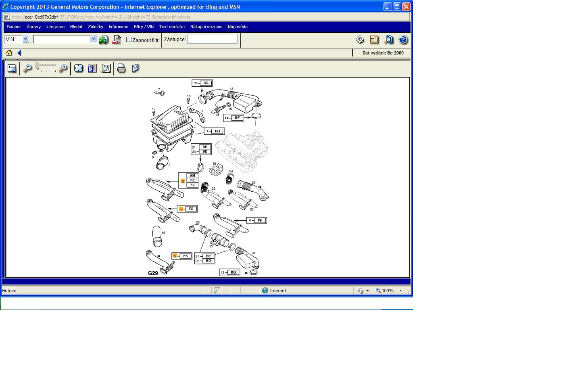Screen dimensions: 588x385
Task: Print the parts diagram
Action: point(121,69)
